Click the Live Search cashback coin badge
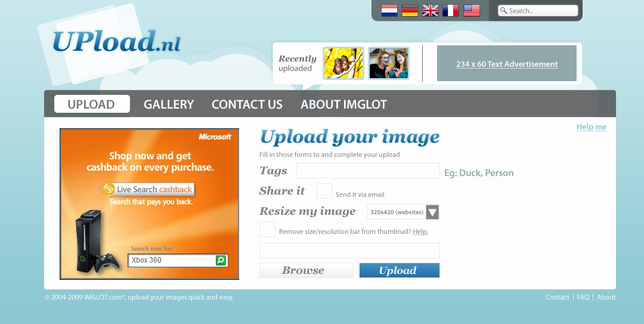The width and height of the screenshot is (644, 324). 109,189
